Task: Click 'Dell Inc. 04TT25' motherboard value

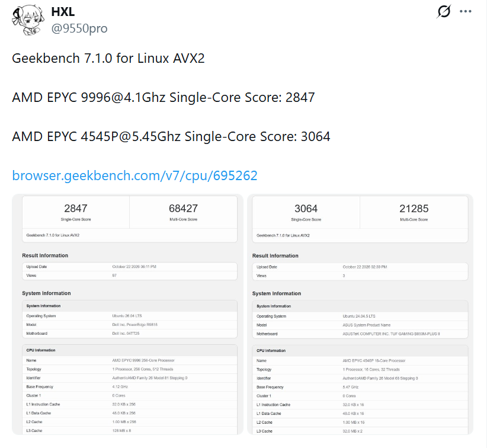Action: click(x=126, y=334)
